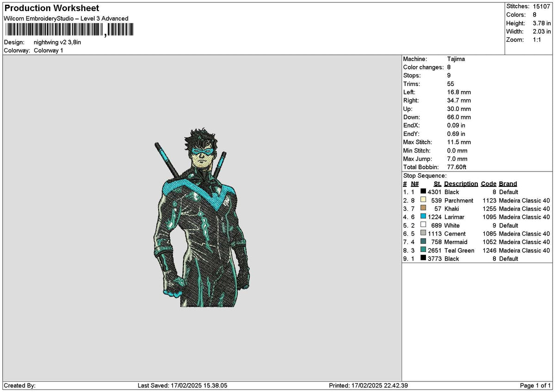Viewport: 555px width, 392px height.
Task: Click stitch count '1224' in Larimar row
Action: [435, 217]
